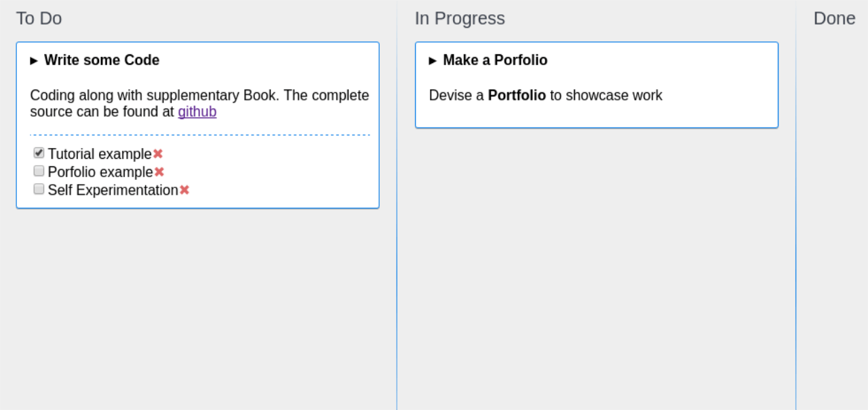
Task: Delete the Tutorial example task
Action: click(x=158, y=154)
